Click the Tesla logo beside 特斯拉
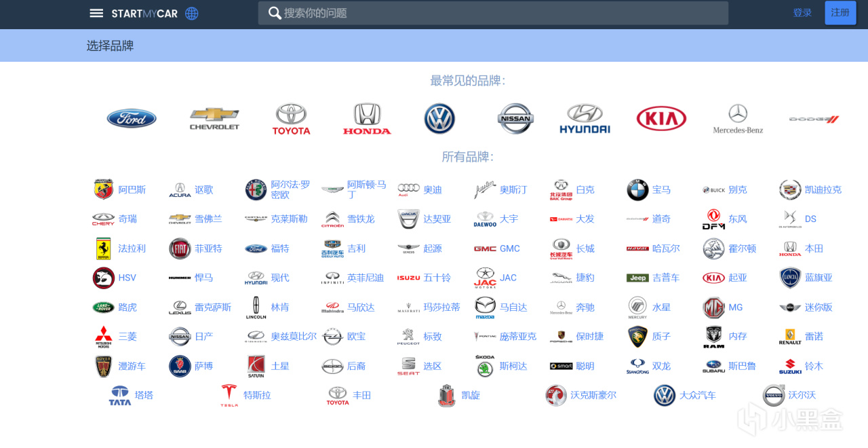 pos(229,395)
